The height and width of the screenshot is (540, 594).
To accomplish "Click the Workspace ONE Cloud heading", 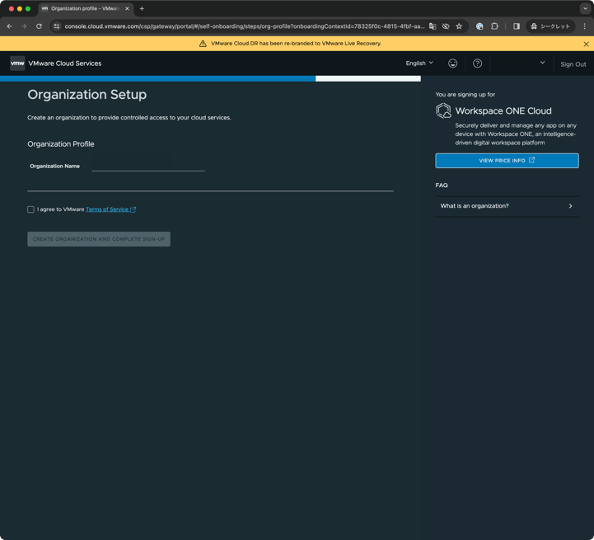I will (503, 111).
